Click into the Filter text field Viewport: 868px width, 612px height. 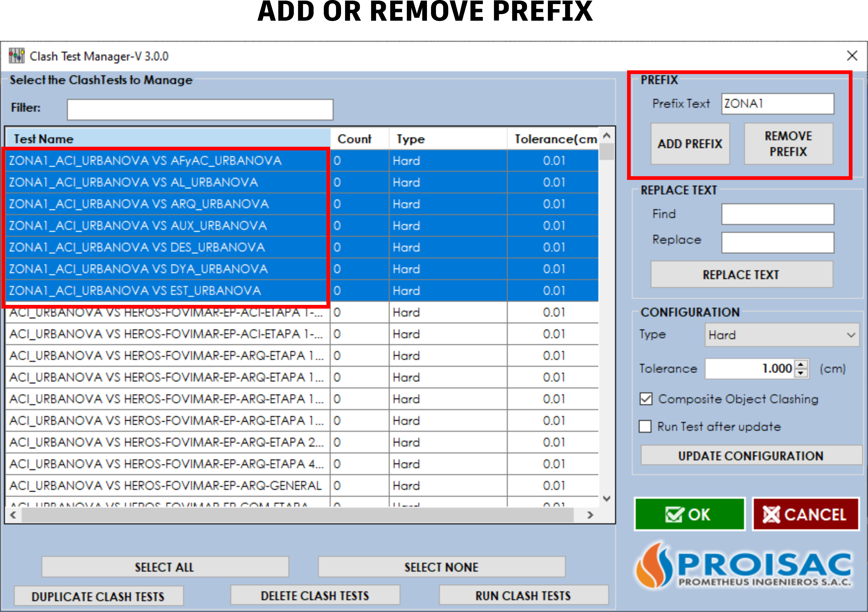[x=200, y=110]
